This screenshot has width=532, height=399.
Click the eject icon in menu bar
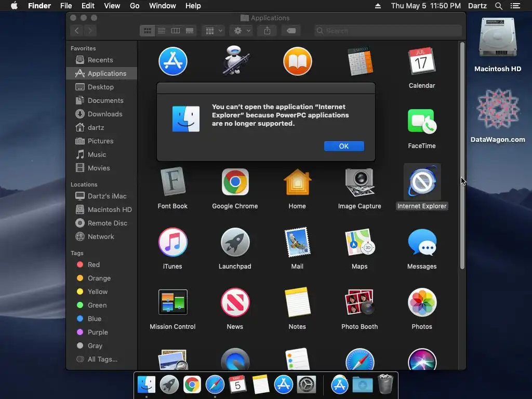click(378, 6)
